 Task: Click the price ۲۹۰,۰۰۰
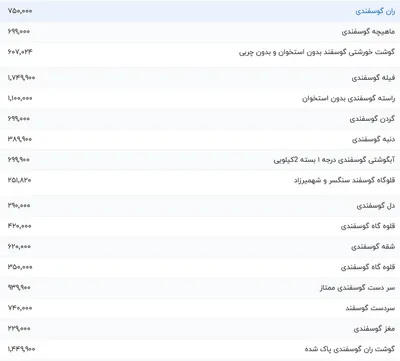pyautogui.click(x=19, y=205)
